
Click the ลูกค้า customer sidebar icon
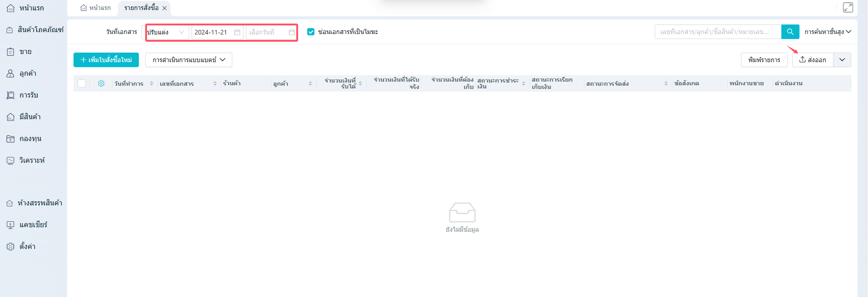point(10,73)
